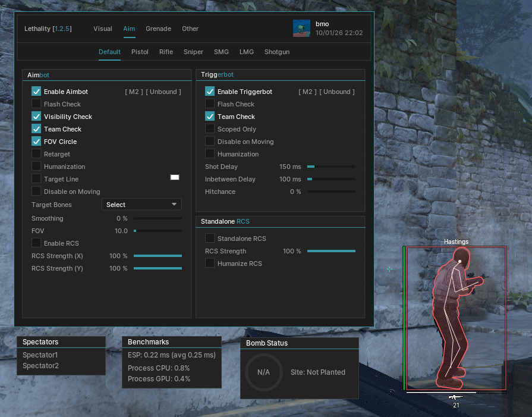Click Spectator2 in Spectators list

(40, 366)
